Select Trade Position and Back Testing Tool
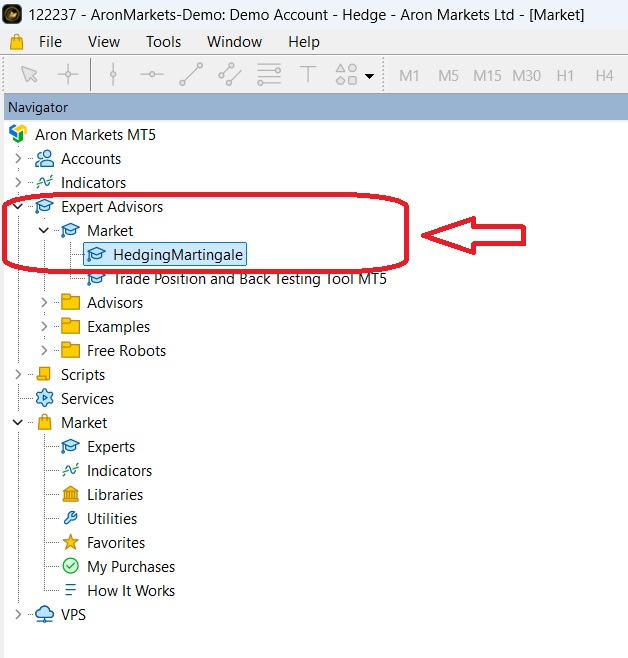 (x=249, y=279)
